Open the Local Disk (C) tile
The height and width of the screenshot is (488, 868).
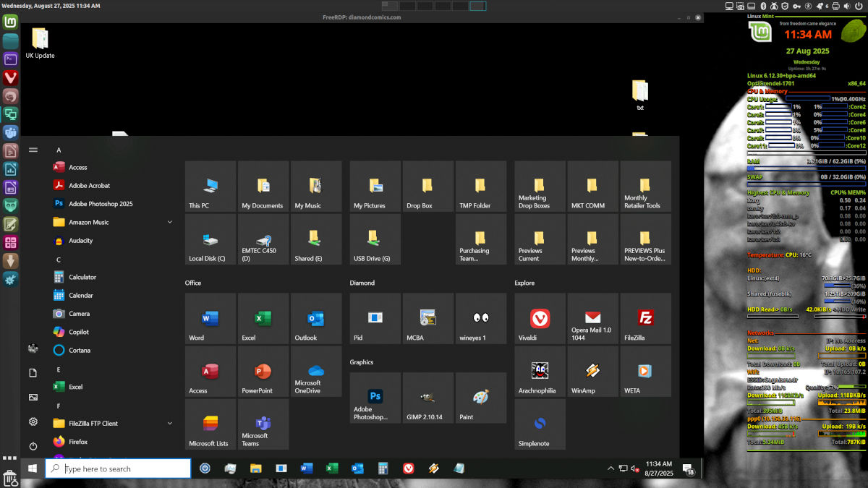point(210,239)
